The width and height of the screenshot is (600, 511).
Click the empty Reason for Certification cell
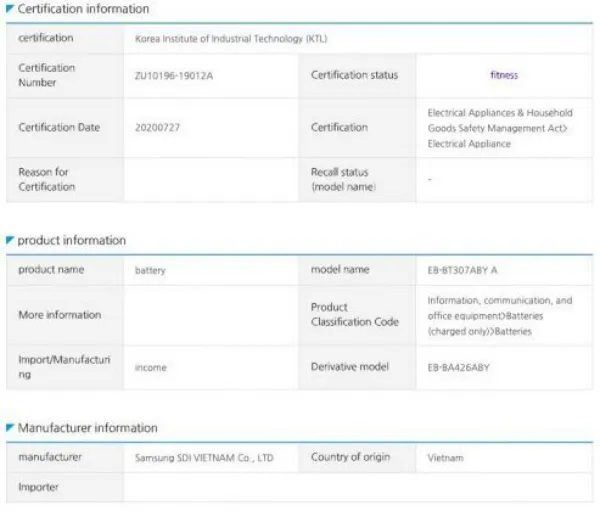[x=210, y=180]
